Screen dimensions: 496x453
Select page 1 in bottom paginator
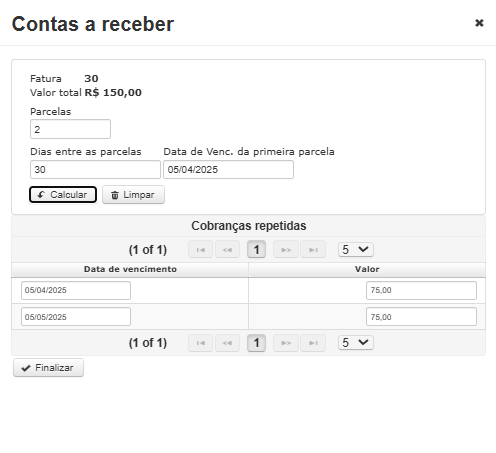click(256, 343)
